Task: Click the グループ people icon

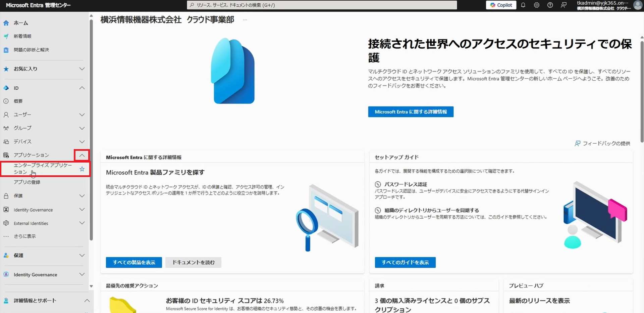Action: tap(6, 128)
